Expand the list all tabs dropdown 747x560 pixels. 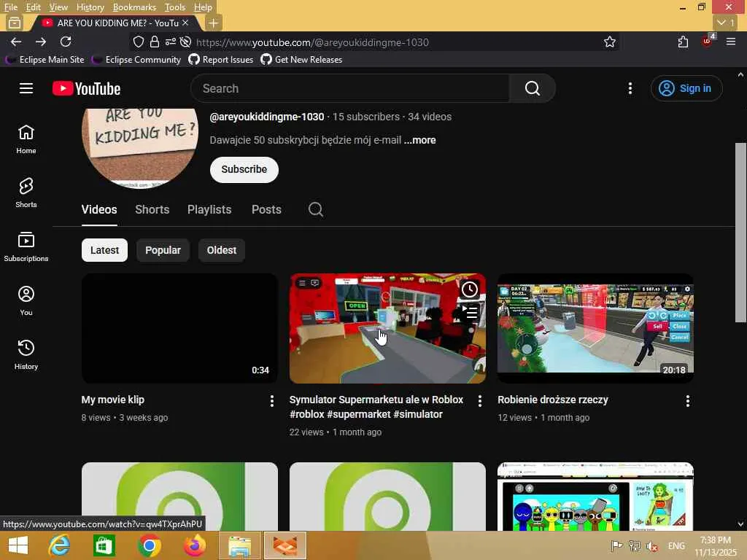coord(725,23)
